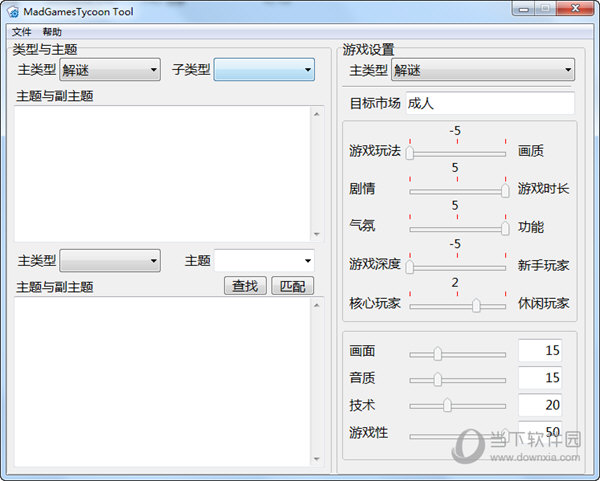
Task: Click the 音质 slider handle
Action: point(438,380)
